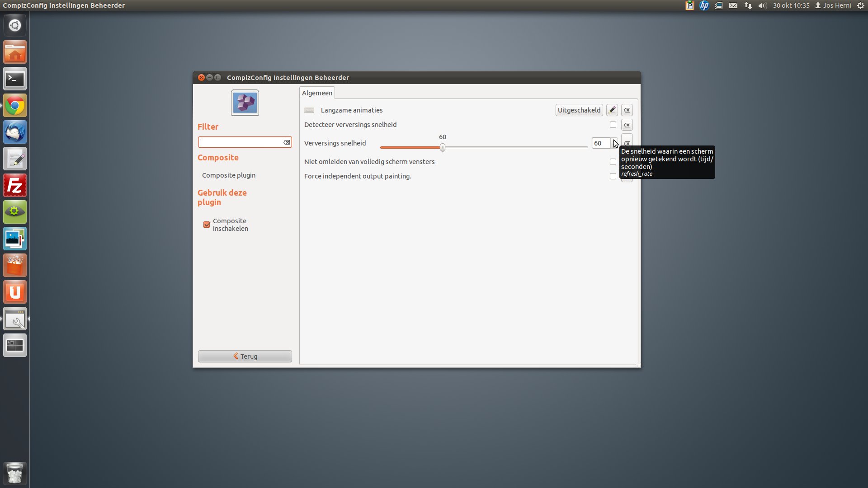
Task: Open the network connections indicator
Action: coord(748,5)
